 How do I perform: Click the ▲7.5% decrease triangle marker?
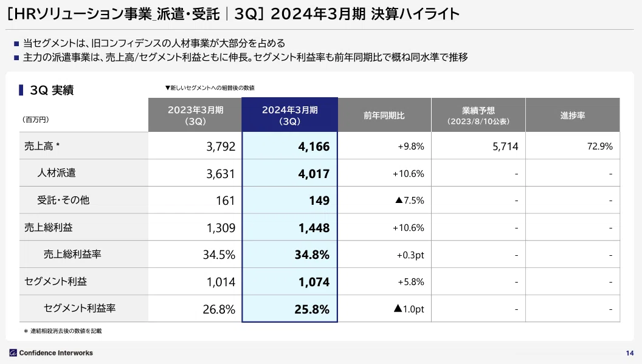399,200
